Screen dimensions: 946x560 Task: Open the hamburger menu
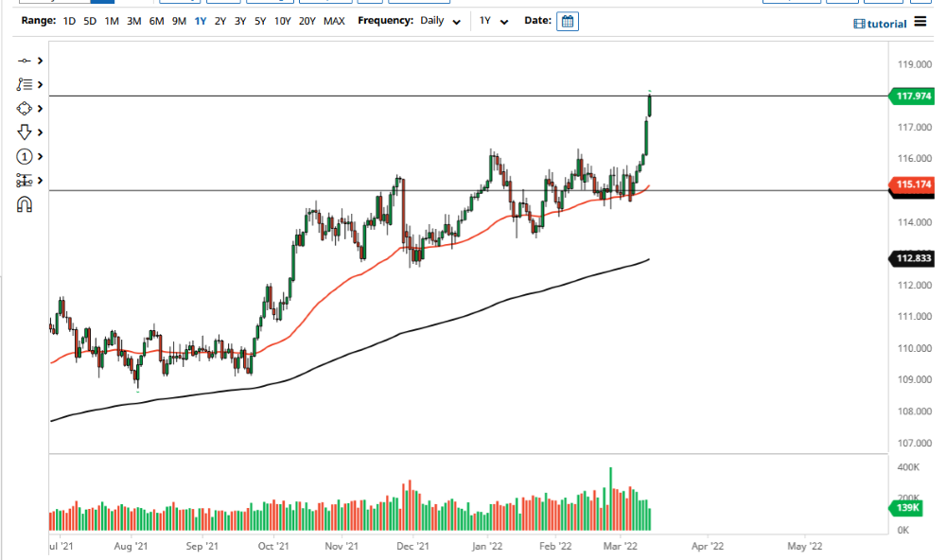[x=919, y=23]
